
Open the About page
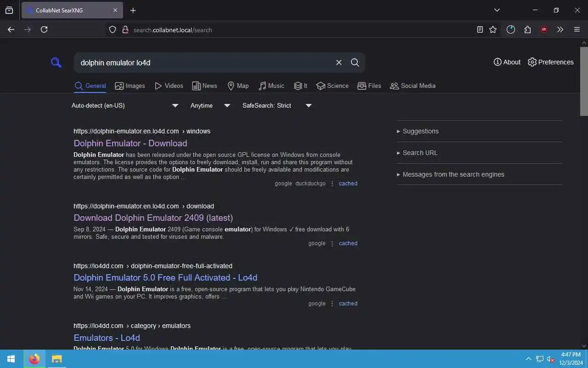(x=507, y=62)
